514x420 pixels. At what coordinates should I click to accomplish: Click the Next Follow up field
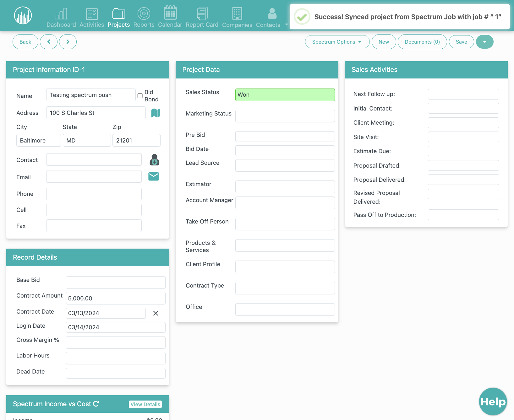[463, 94]
